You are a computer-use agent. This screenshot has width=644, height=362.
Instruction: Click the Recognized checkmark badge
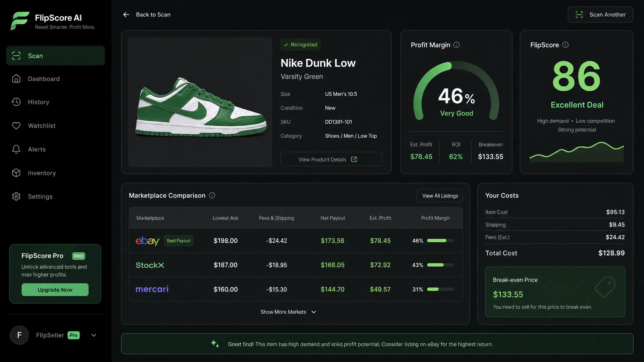(x=301, y=45)
